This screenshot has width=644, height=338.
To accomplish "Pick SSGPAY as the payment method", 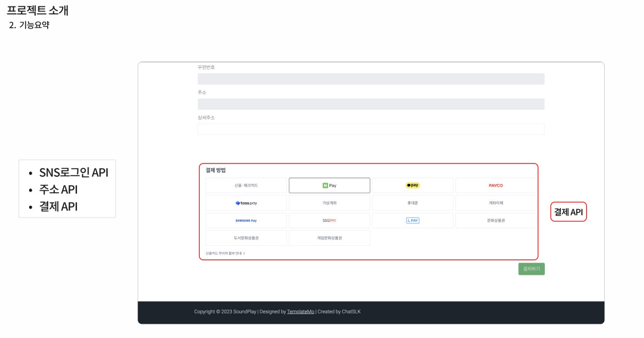I will coord(329,221).
